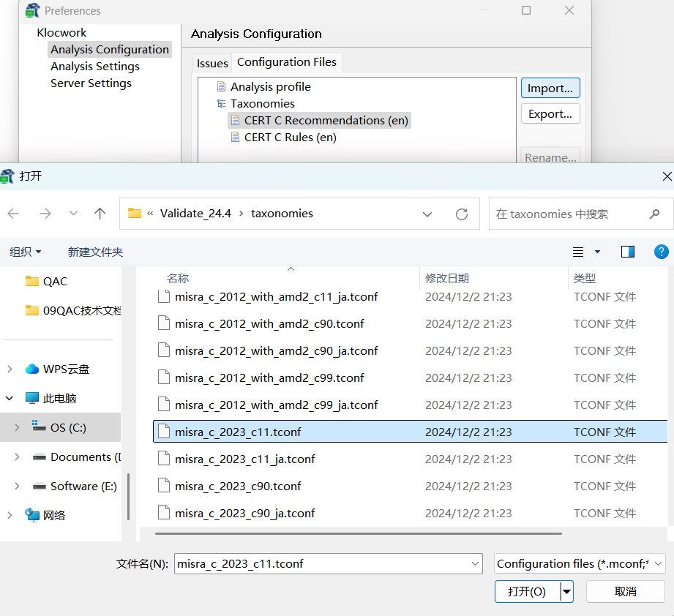This screenshot has width=674, height=616.
Task: Select Analysis profile tree item
Action: point(270,87)
